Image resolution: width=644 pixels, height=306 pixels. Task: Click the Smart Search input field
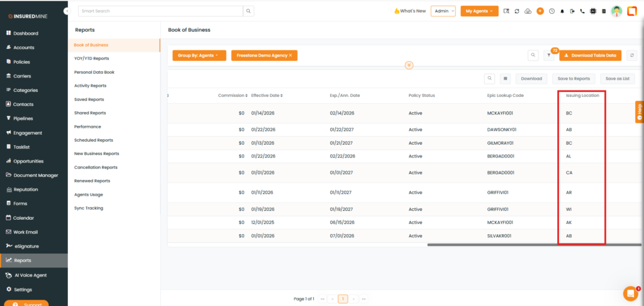coord(160,11)
